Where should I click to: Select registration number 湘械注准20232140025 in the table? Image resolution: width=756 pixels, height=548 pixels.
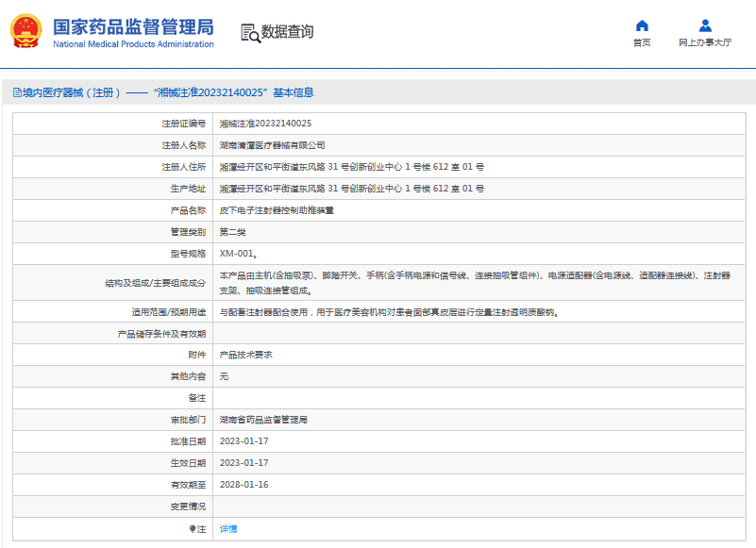click(x=265, y=124)
